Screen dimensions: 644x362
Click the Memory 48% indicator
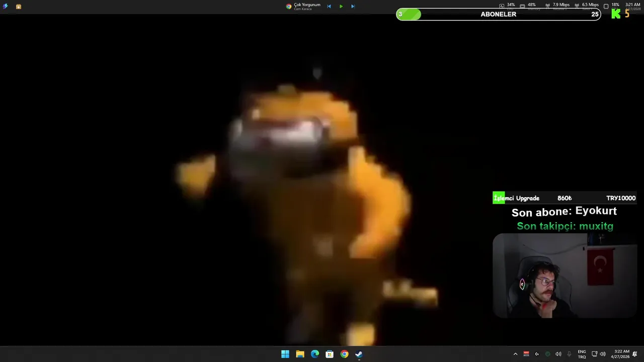(x=530, y=6)
